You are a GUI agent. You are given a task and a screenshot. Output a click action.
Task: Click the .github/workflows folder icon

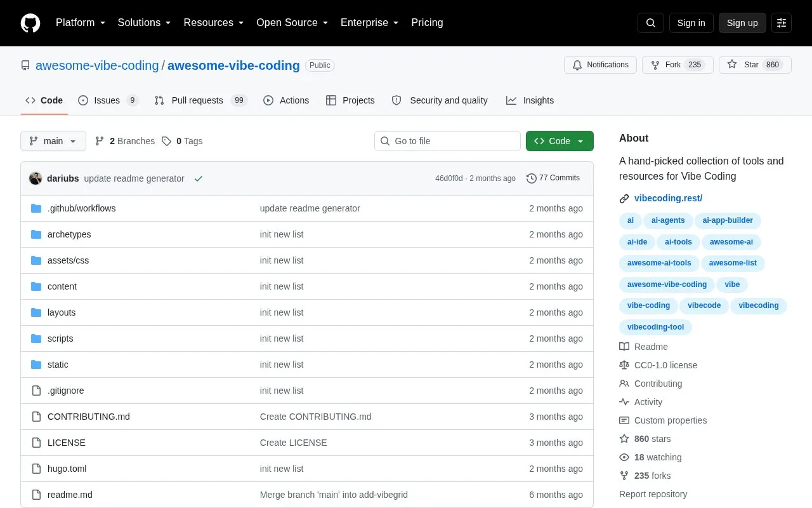click(36, 208)
